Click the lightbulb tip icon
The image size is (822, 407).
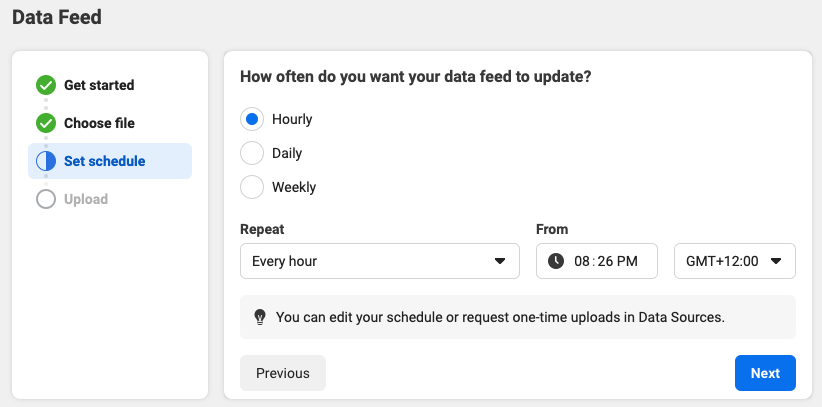(x=259, y=317)
